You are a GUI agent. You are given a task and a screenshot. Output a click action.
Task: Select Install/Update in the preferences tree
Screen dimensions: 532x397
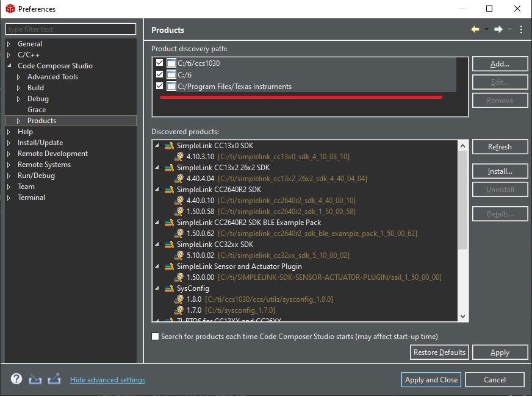pos(40,143)
